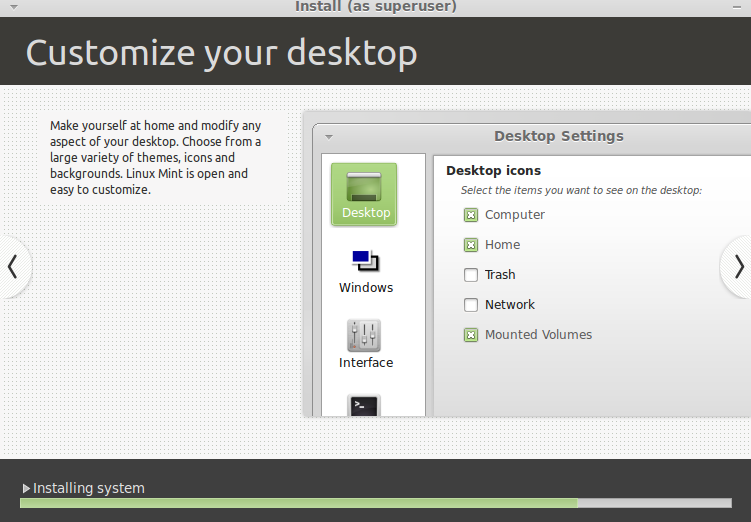Screen dimensions: 751x522
Task: Click the Installing system status label
Action: click(x=89, y=488)
